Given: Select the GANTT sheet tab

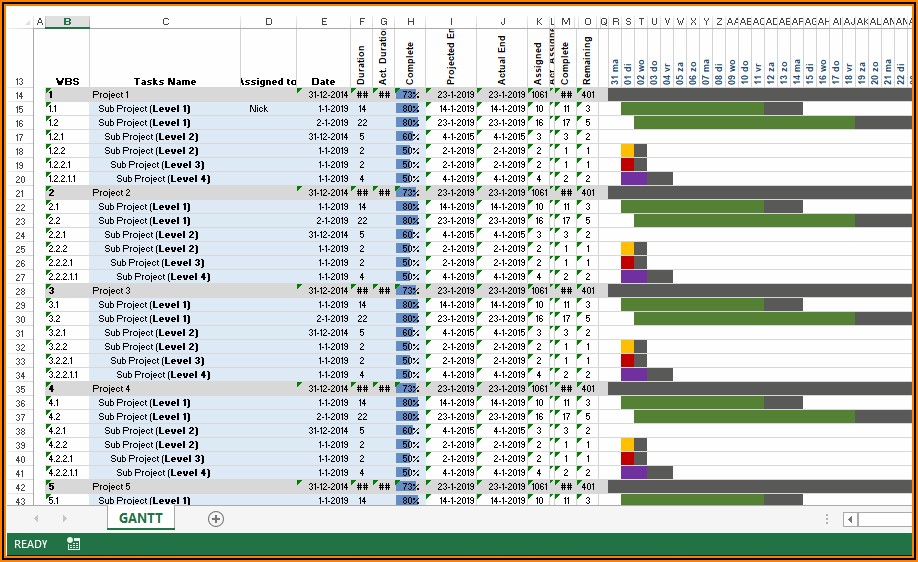Looking at the screenshot, I should click(140, 519).
